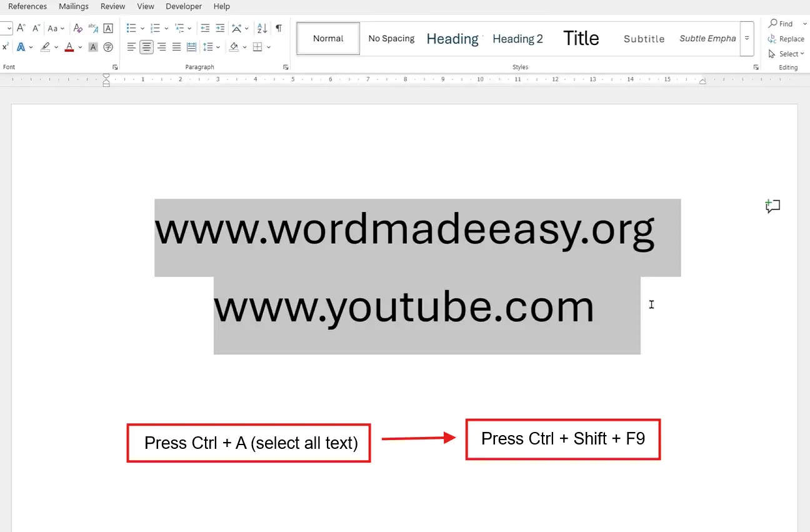This screenshot has height=532, width=810.
Task: Apply distributed alignment
Action: tap(191, 47)
